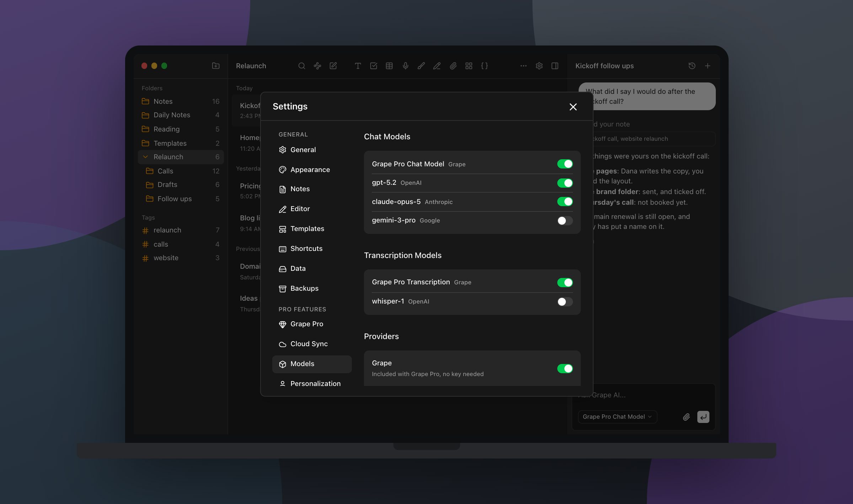
Task: Enable the gemini-3-pro Google model
Action: coord(565,221)
